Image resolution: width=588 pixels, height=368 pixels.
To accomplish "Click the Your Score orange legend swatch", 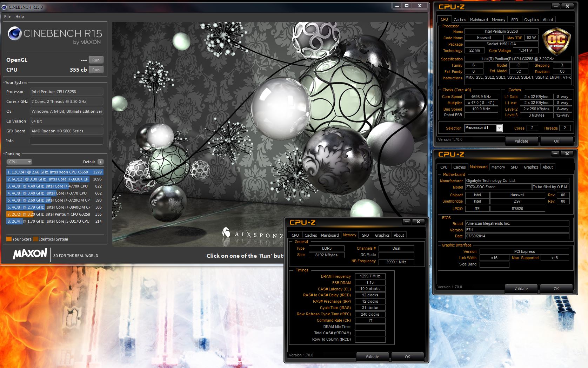I will (9, 239).
